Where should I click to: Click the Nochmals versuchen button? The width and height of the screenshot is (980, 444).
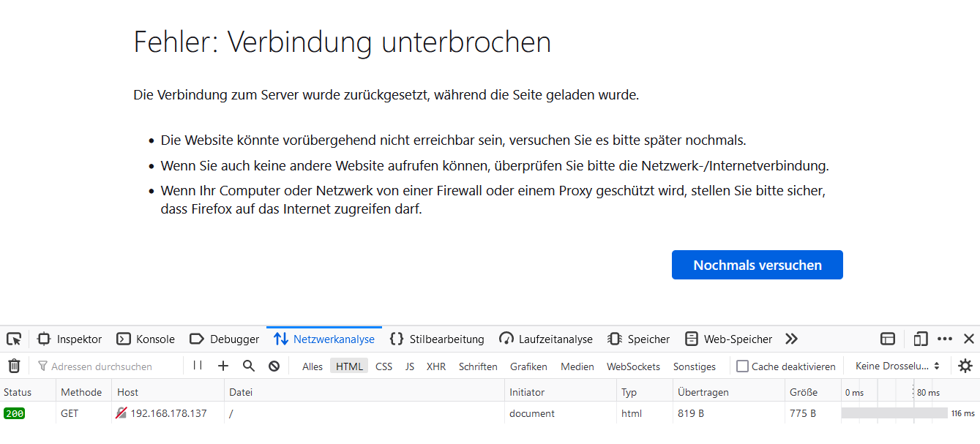click(x=757, y=265)
